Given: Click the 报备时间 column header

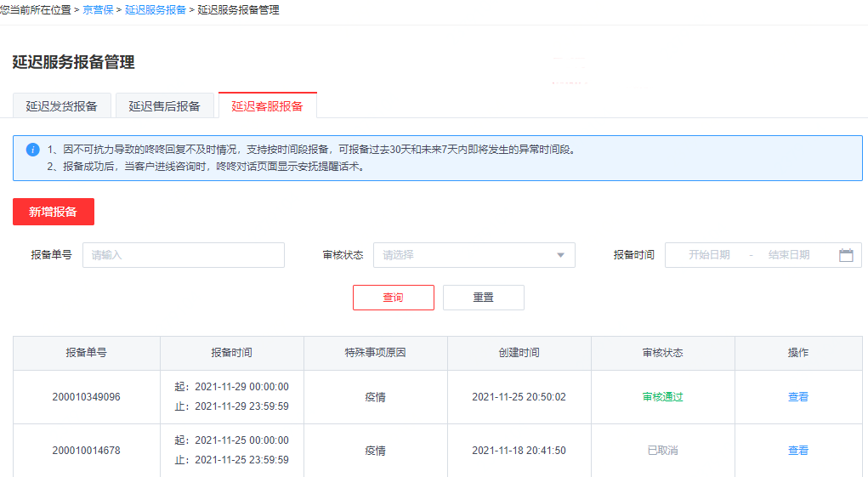Looking at the screenshot, I should click(x=231, y=353).
